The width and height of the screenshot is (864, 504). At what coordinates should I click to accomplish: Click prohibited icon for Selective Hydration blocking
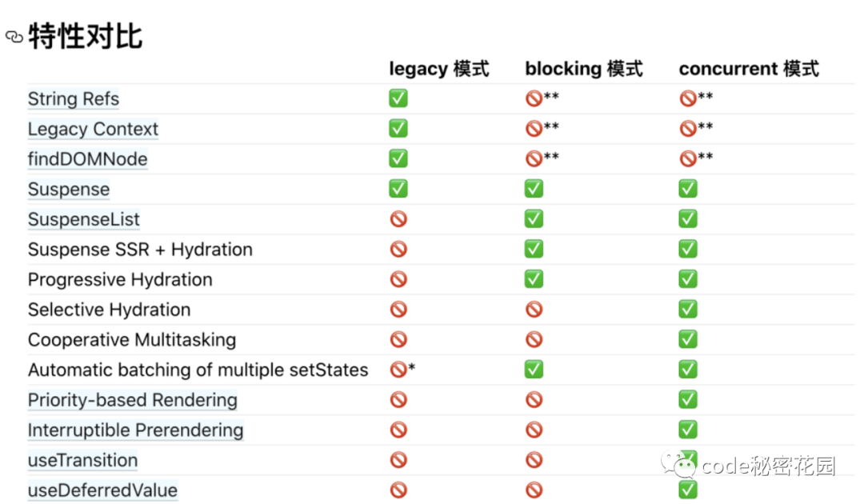534,310
